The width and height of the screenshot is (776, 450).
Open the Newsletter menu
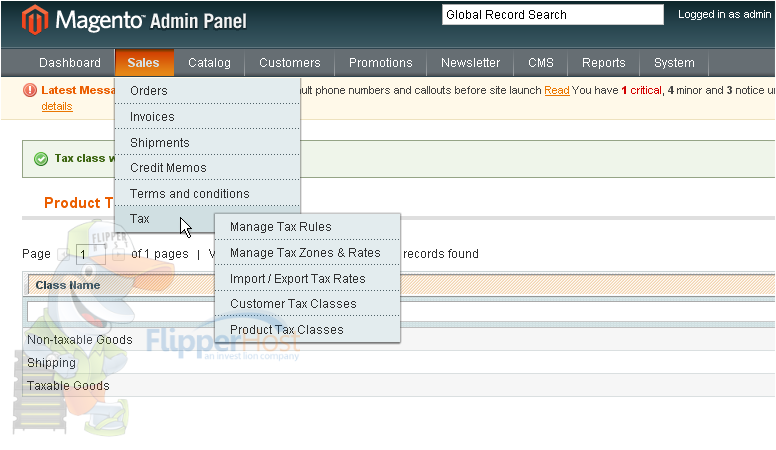click(x=471, y=63)
